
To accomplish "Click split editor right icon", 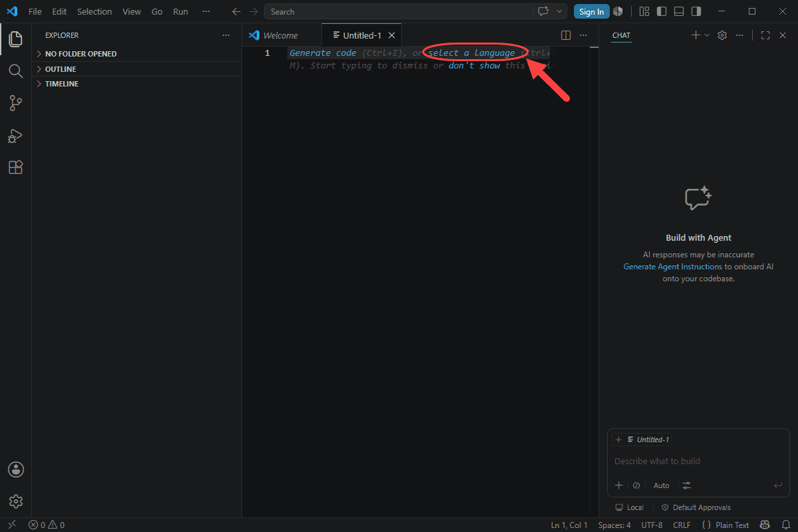I will (566, 35).
